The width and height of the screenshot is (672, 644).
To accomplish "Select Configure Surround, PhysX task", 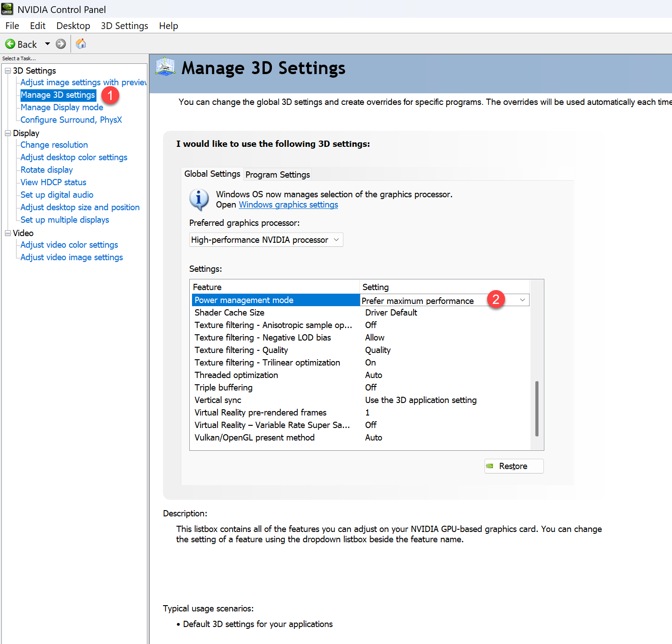I will tap(71, 120).
